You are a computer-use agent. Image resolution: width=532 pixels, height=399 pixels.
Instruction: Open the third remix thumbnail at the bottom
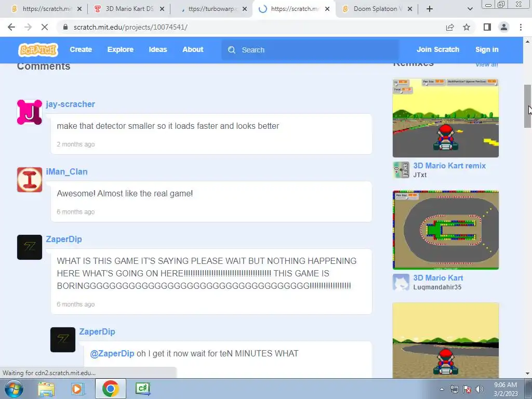(445, 340)
